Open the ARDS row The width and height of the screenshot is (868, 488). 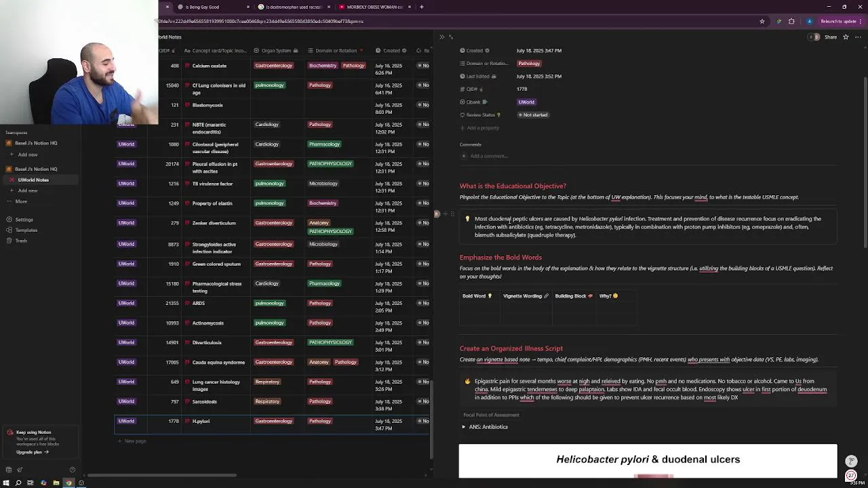pos(198,304)
